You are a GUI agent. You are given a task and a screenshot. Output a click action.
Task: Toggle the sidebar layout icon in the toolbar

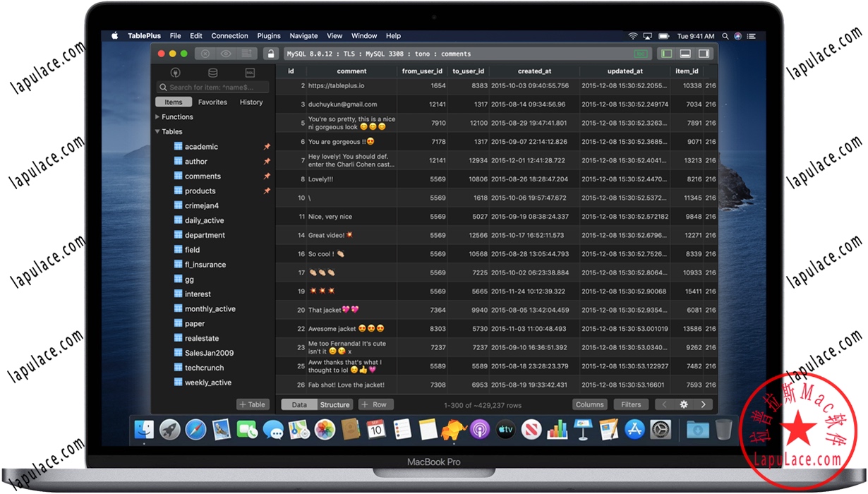[x=666, y=53]
